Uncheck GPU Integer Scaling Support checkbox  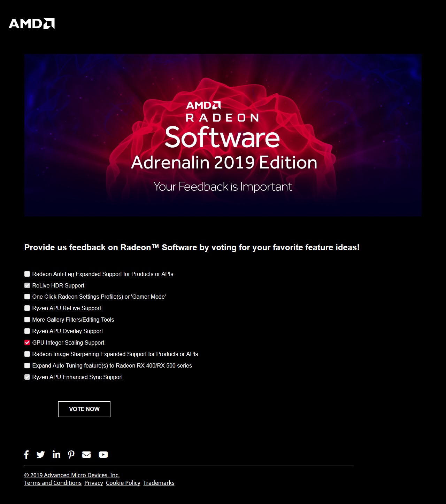click(27, 342)
